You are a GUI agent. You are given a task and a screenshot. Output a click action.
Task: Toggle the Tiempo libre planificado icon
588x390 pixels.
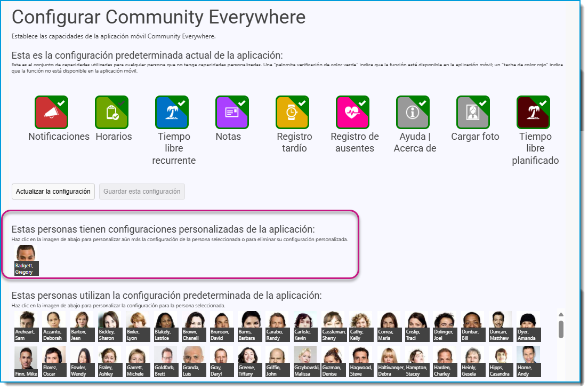pyautogui.click(x=533, y=112)
